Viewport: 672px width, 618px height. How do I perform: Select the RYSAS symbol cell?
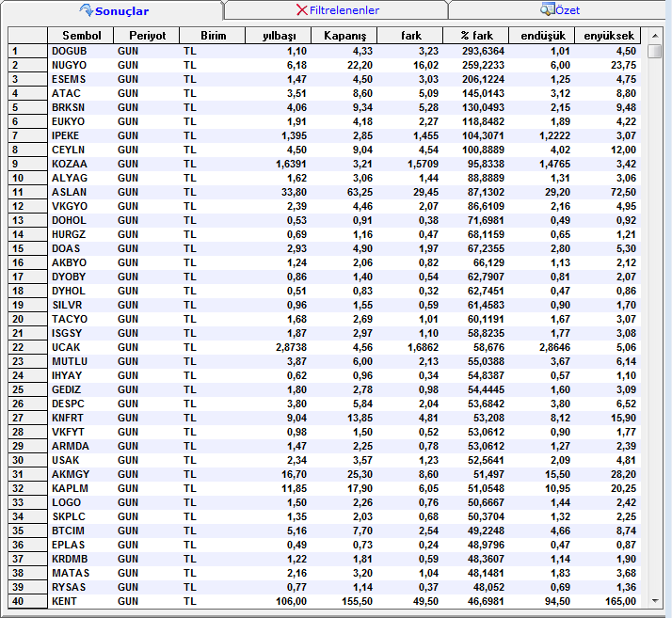pyautogui.click(x=81, y=587)
